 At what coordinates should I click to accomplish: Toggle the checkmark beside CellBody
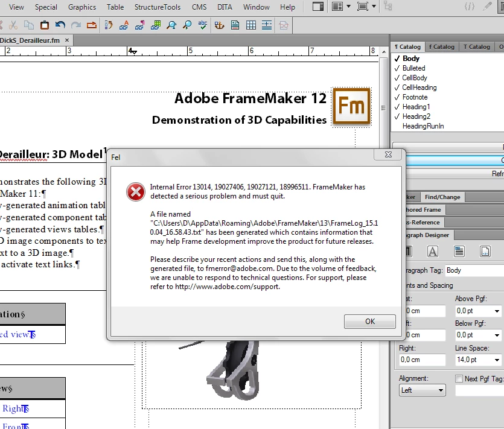pos(397,78)
